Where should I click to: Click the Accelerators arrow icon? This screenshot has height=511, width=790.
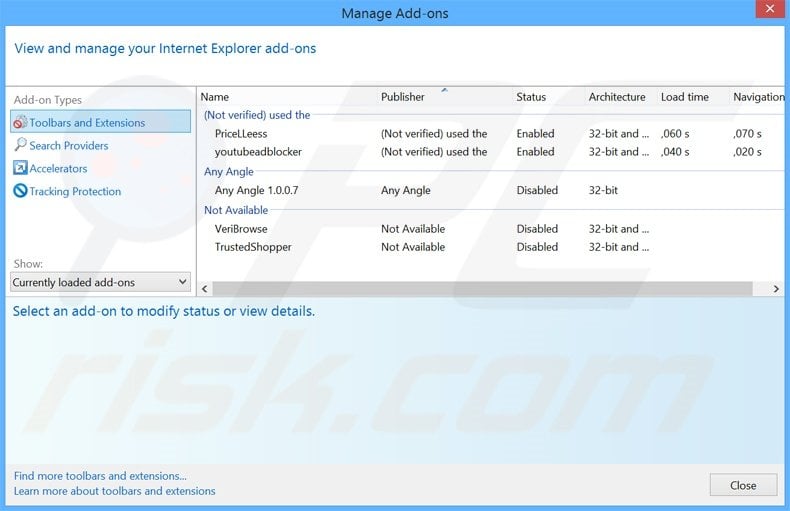(20, 168)
